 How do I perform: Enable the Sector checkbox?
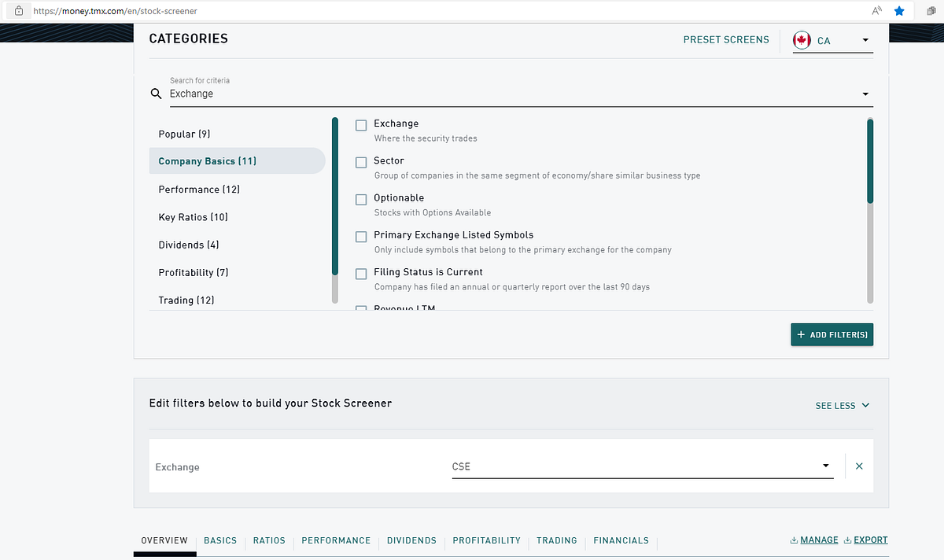[x=360, y=162]
